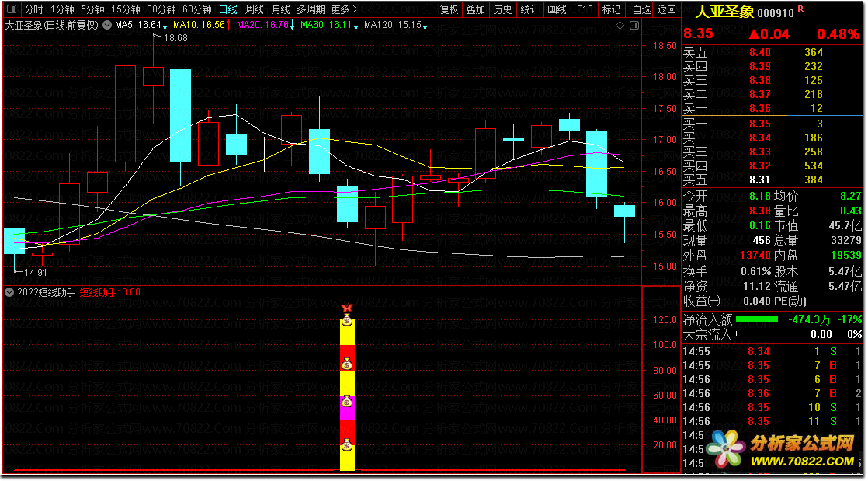Screen dimensions: 868x481
Task: Select the 1分钟 period
Action: (62, 9)
